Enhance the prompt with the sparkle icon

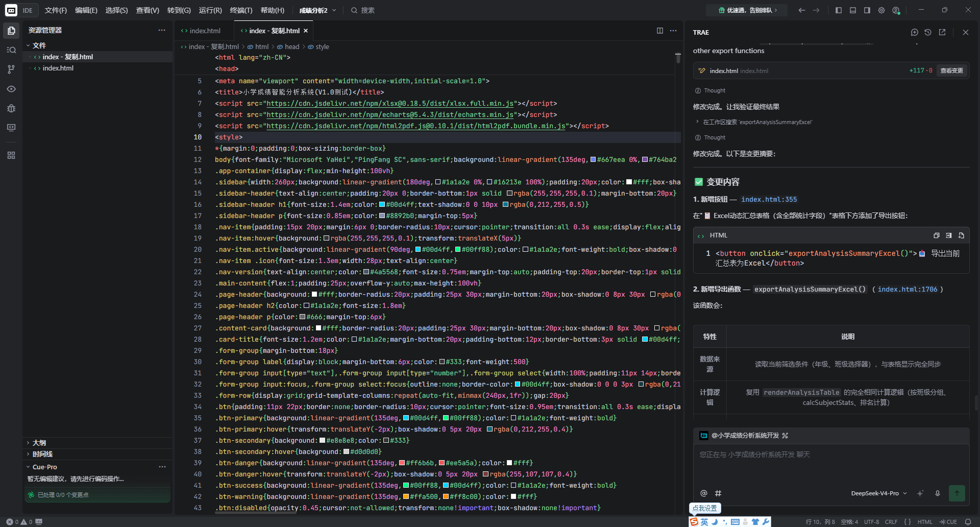(x=920, y=493)
